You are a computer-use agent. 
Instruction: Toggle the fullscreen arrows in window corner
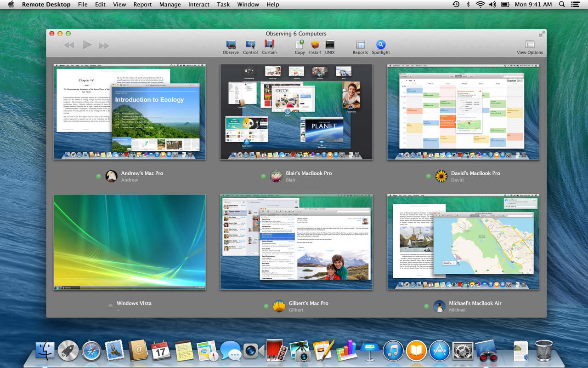point(543,34)
